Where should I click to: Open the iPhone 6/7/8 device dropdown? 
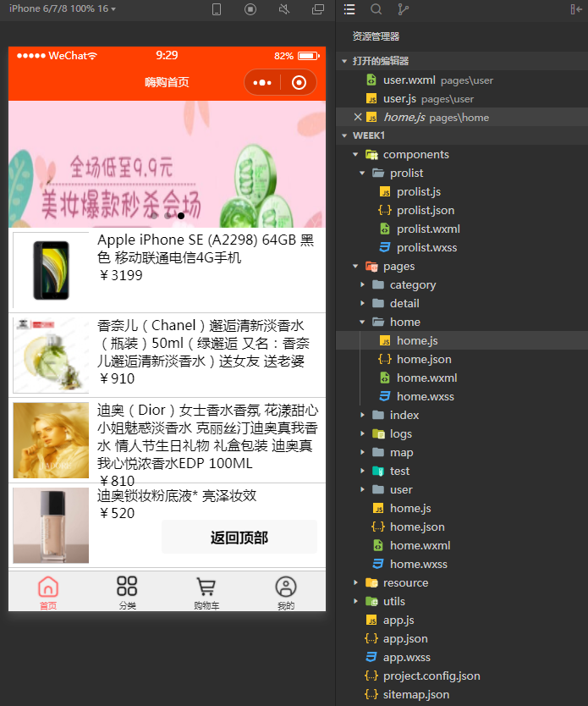click(62, 8)
